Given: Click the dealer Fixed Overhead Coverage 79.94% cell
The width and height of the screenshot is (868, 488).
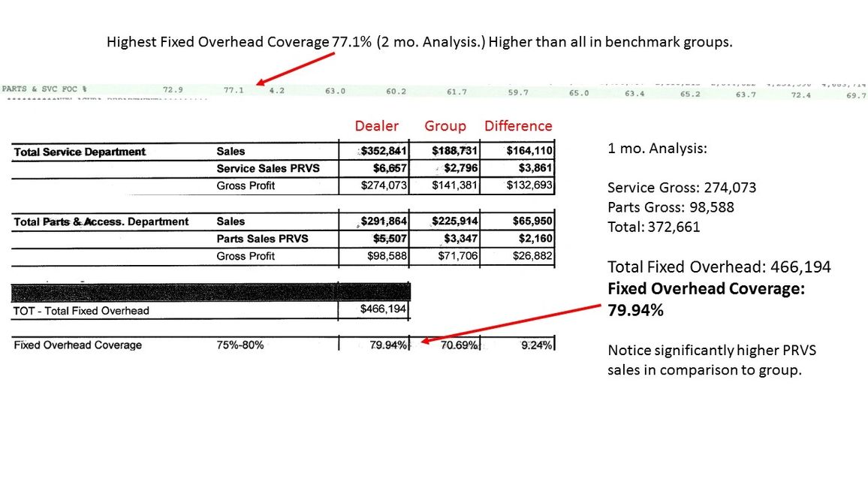Looking at the screenshot, I should coord(388,345).
